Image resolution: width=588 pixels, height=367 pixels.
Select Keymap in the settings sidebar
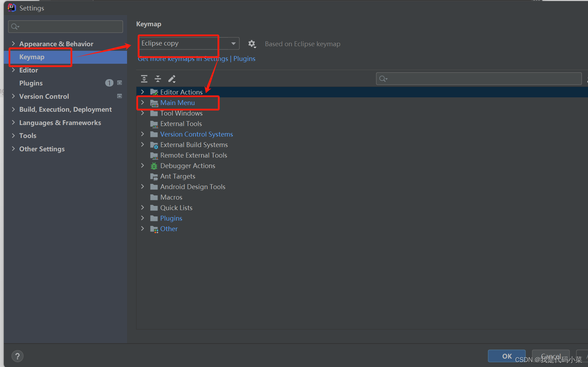[x=65, y=57]
